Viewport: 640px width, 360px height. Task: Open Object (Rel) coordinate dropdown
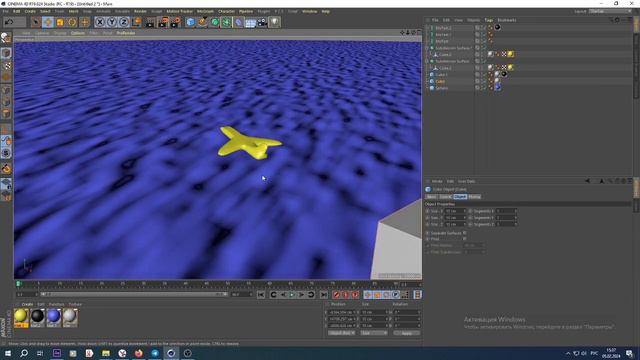pyautogui.click(x=341, y=333)
